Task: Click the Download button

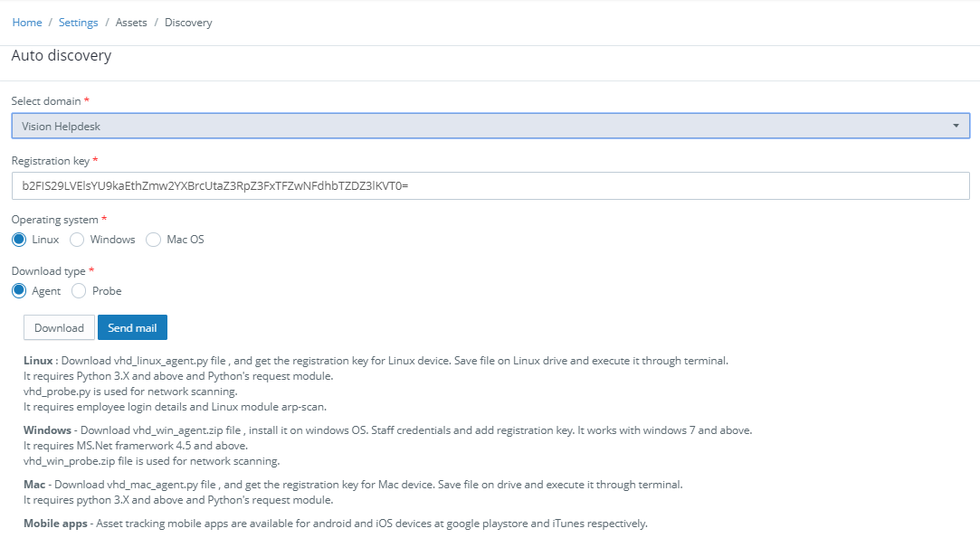Action: pos(59,327)
